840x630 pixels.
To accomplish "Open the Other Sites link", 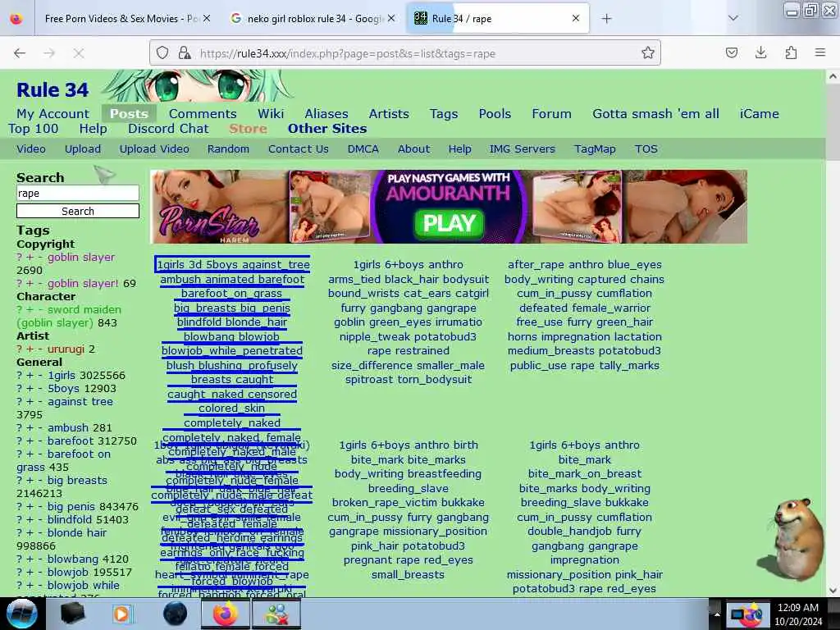I will (327, 129).
